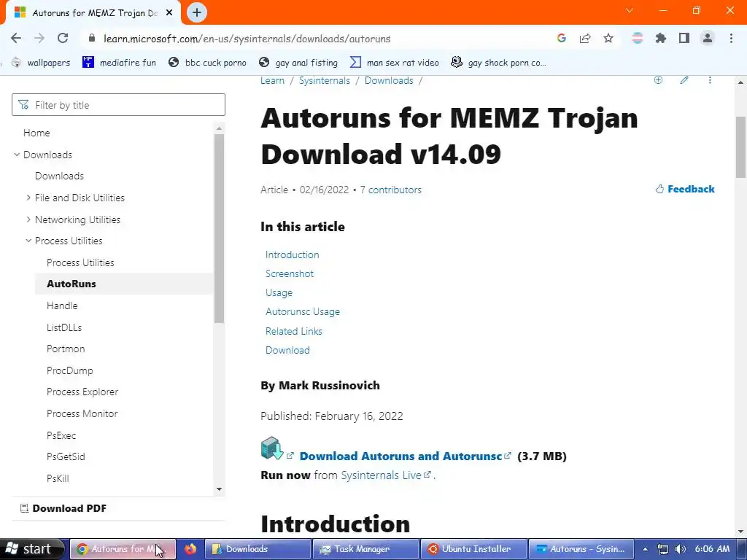Open the mediafire fun bookmark
This screenshot has width=747, height=560.
click(x=119, y=63)
